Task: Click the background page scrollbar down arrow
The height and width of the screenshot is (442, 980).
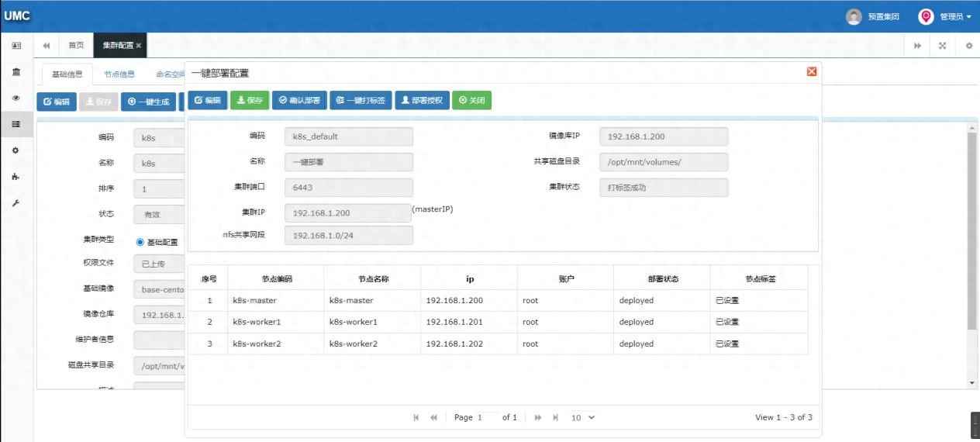Action: pos(972,383)
